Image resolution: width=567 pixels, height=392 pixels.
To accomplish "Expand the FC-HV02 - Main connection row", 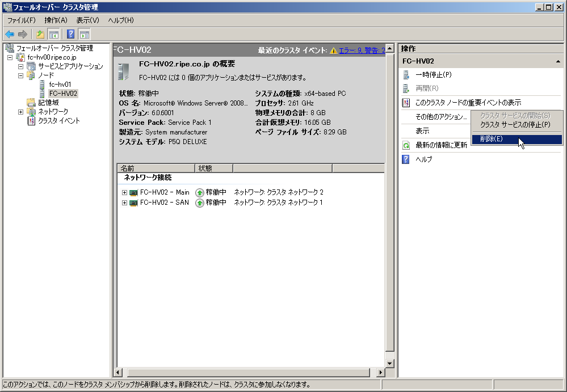I will (124, 192).
